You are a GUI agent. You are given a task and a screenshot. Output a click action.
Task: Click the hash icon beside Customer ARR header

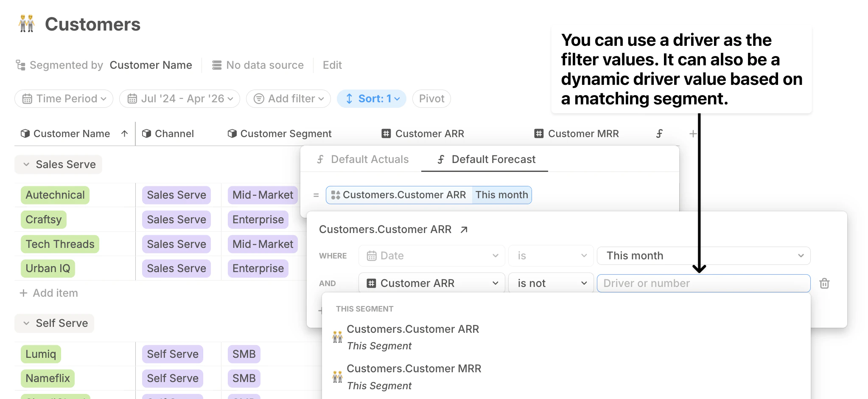click(x=386, y=134)
